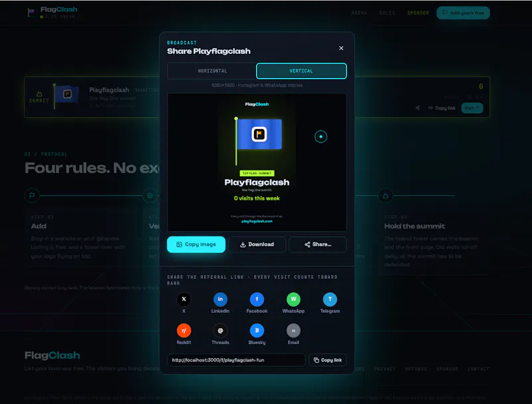This screenshot has height=404, width=532.
Task: Open the Arena nav item
Action: [359, 13]
